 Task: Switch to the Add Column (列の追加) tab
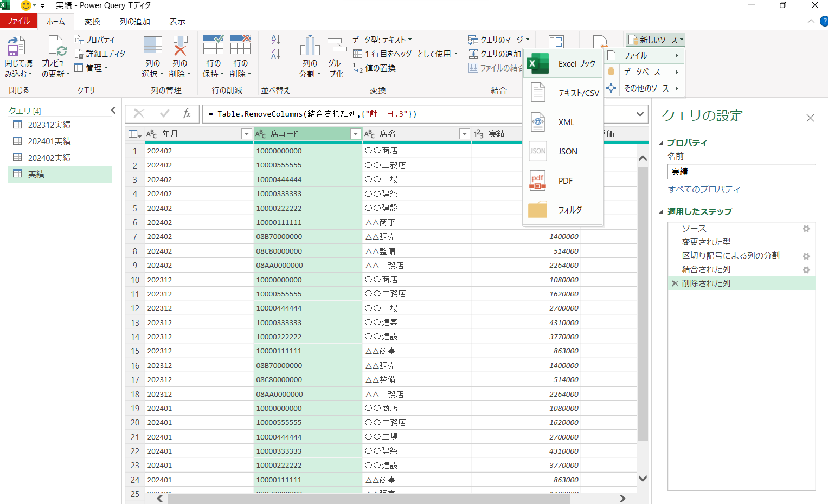(134, 21)
